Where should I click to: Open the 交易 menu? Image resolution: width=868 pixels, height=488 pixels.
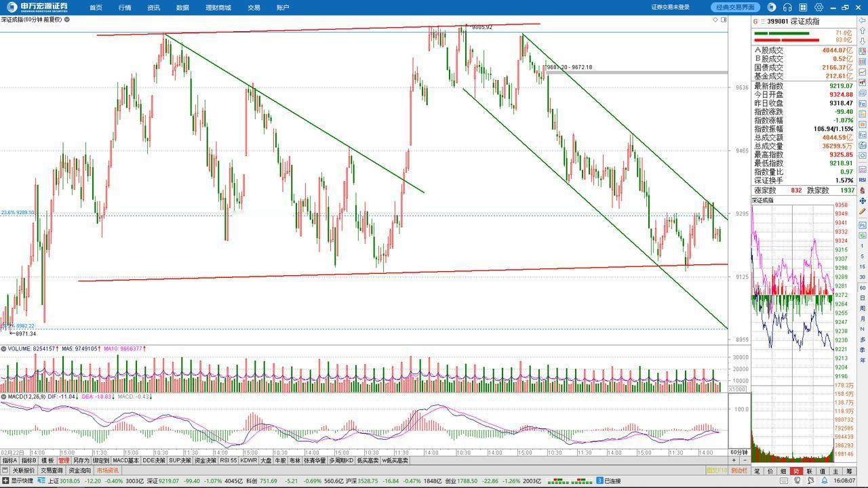click(254, 7)
